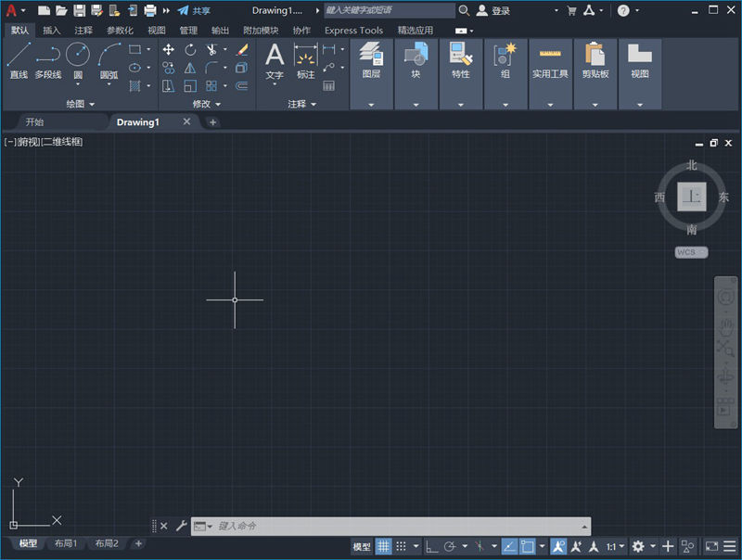Click the Fillet tool icon

point(211,68)
